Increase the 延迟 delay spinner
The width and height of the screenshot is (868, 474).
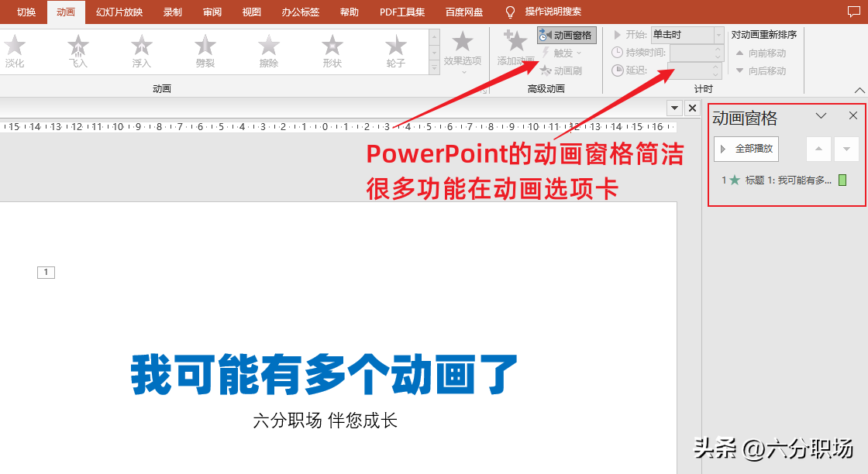pos(716,67)
